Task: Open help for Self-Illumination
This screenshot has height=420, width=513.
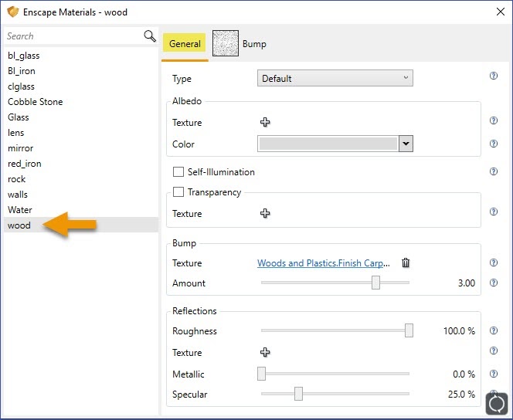Action: [494, 171]
